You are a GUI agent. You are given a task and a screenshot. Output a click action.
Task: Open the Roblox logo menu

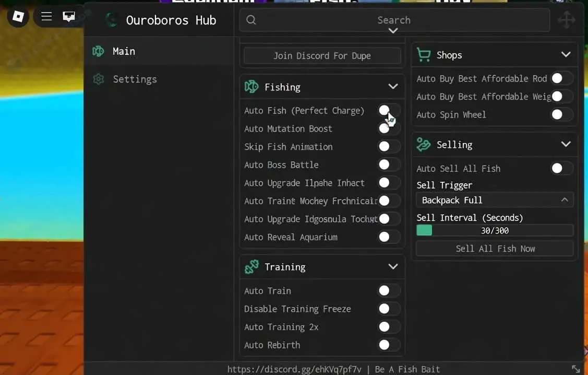coord(18,16)
